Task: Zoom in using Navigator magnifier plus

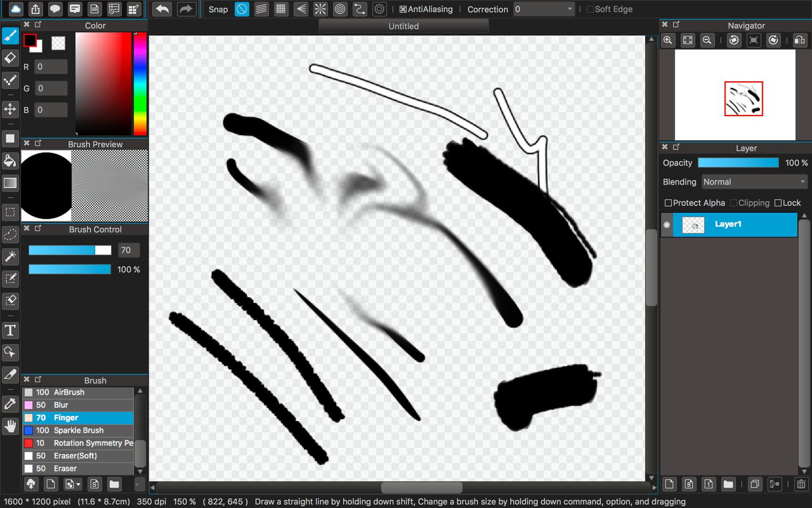Action: point(668,40)
